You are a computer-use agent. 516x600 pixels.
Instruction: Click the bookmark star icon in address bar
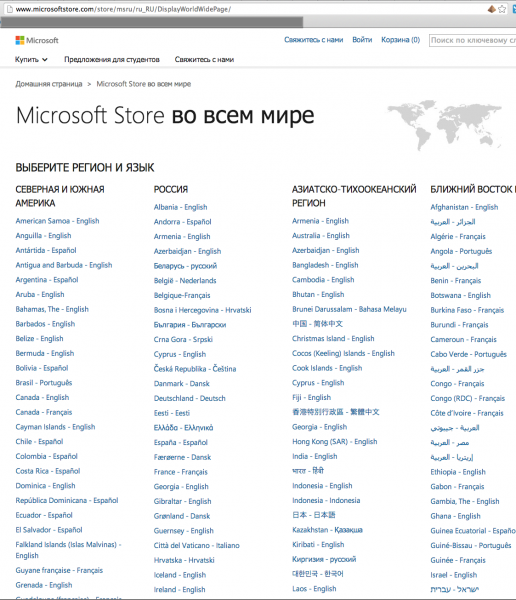click(x=502, y=9)
